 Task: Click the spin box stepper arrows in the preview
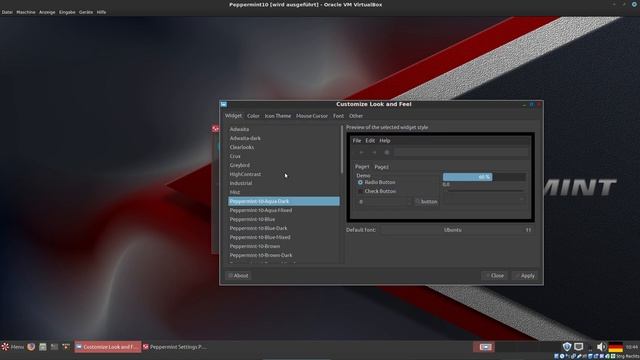coord(409,202)
